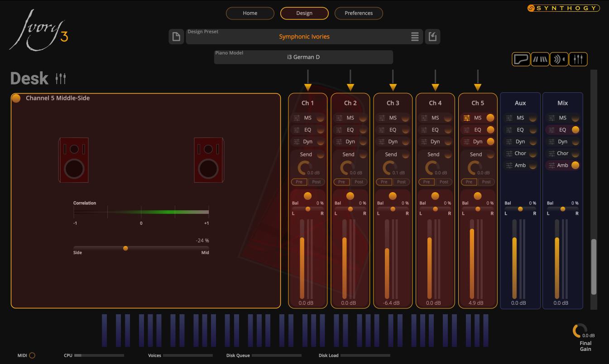Click the mixer icon beside the Desk title
609x364 pixels.
pos(61,78)
